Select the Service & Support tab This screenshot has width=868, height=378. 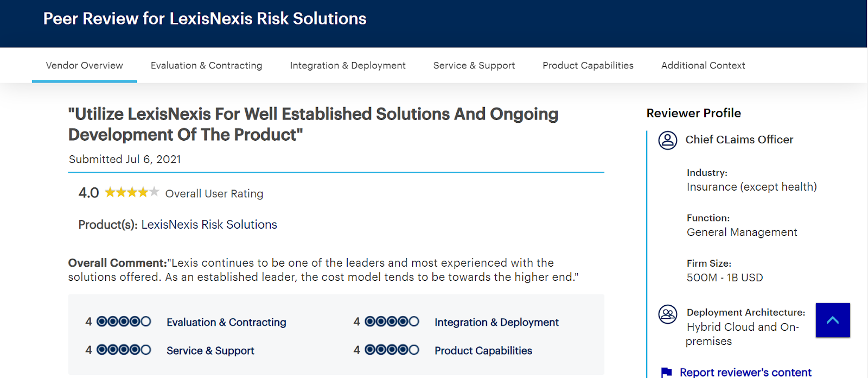474,66
